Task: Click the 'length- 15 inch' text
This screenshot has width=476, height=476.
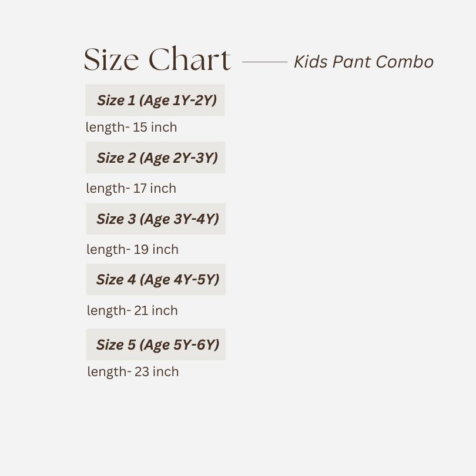Action: click(131, 127)
